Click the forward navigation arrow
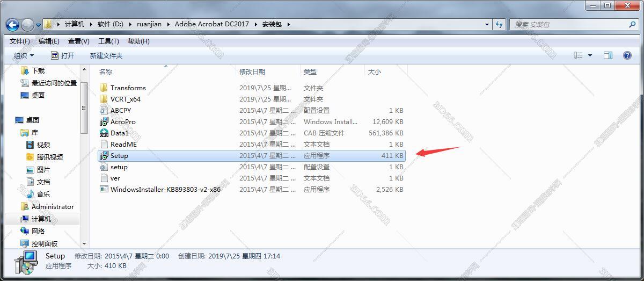Image resolution: width=644 pixels, height=281 pixels. pos(27,24)
